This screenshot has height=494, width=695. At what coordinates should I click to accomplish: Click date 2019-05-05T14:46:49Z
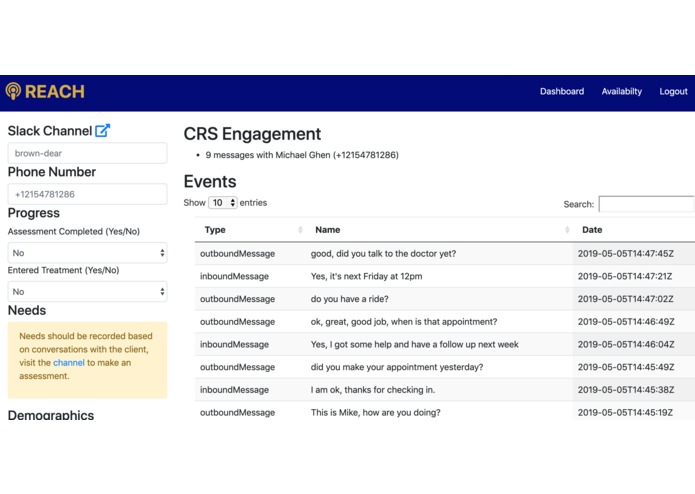[626, 322]
